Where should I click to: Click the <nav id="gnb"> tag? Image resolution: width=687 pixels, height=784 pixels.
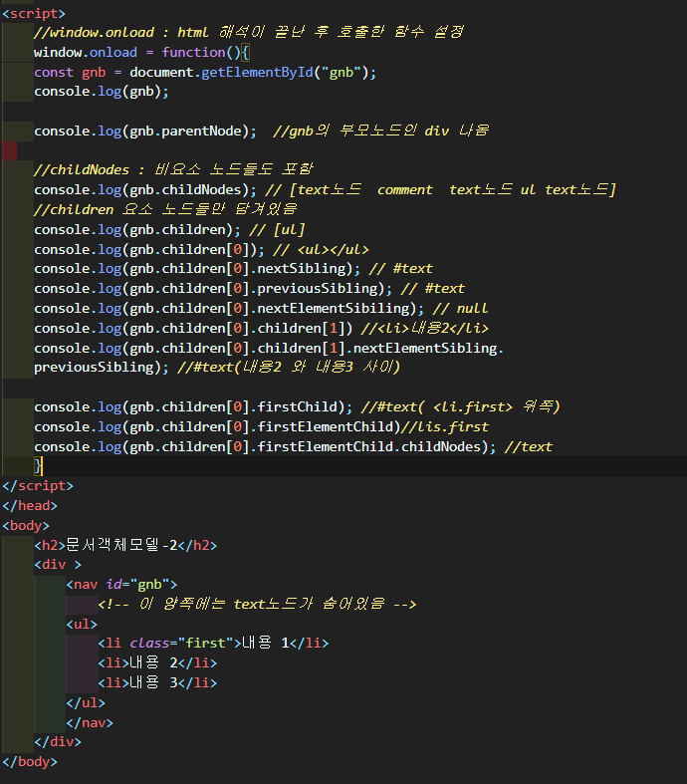[x=121, y=585]
